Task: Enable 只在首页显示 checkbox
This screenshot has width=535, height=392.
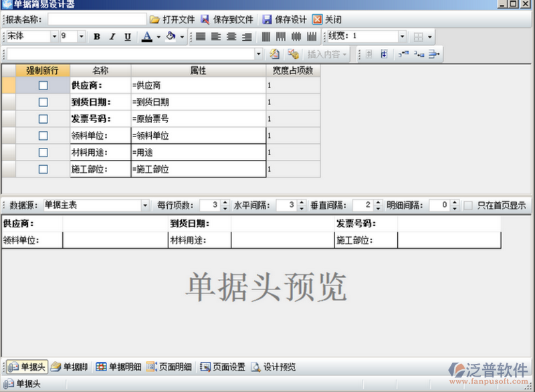Action: click(468, 205)
